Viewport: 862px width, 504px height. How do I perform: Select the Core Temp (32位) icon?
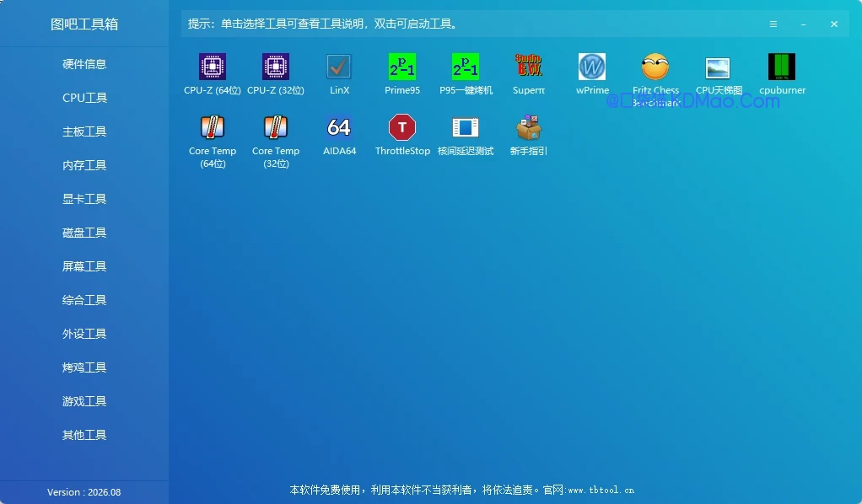click(276, 127)
